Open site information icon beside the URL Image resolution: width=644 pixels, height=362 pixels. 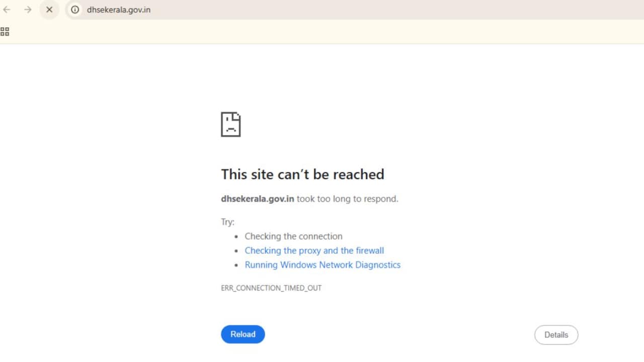(75, 10)
